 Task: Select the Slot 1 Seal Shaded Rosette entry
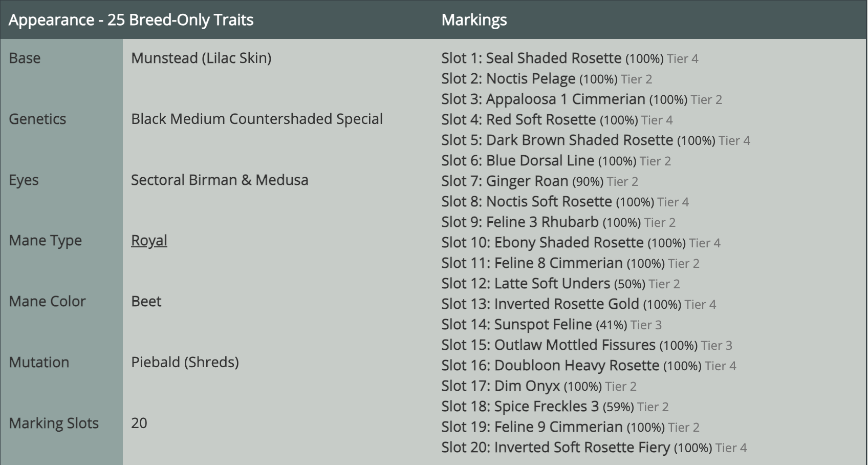click(570, 58)
